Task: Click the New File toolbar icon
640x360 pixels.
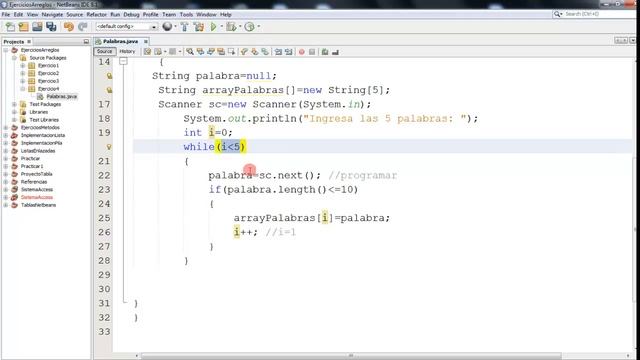Action: 10,27
